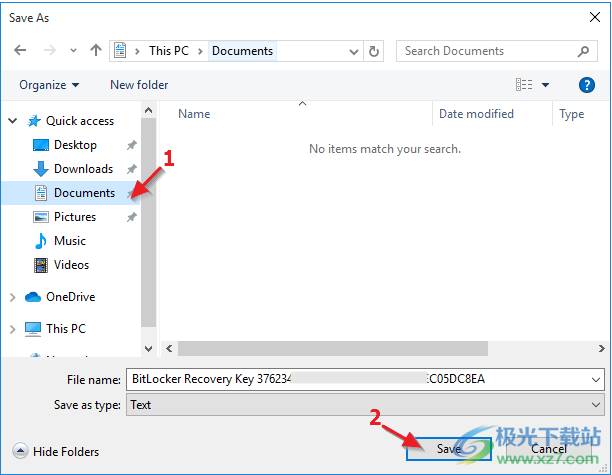
Task: Click the pin icon next to Pictures
Action: pos(132,217)
